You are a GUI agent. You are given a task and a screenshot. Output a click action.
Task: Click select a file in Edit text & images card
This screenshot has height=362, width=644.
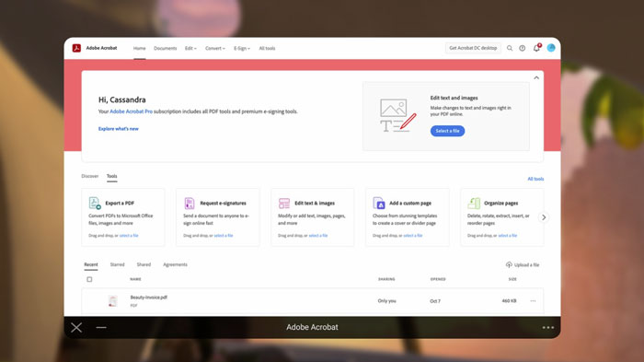pyautogui.click(x=318, y=236)
